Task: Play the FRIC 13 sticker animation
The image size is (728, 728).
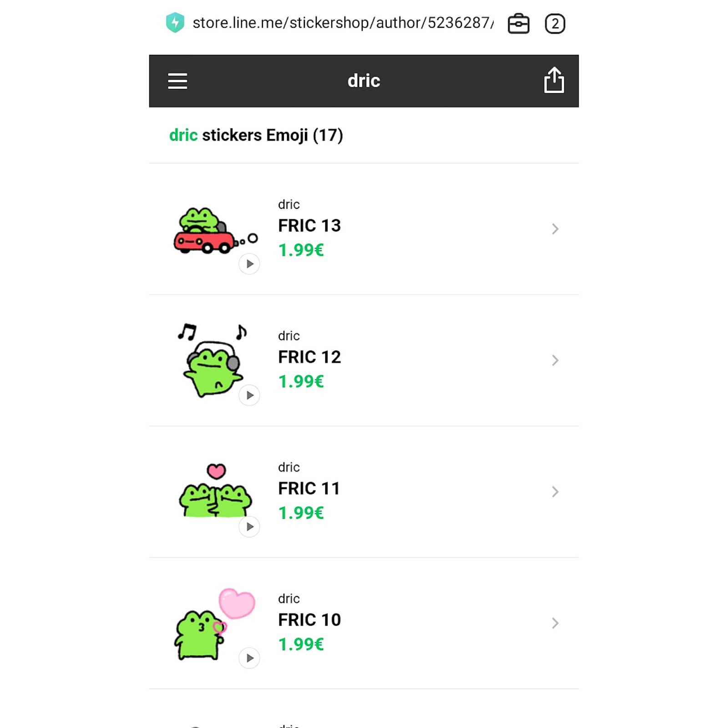Action: pos(249,264)
